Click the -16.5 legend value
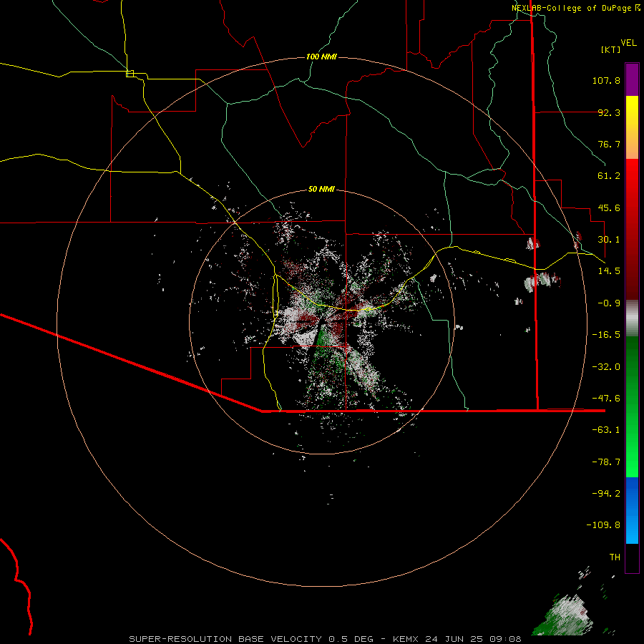This screenshot has height=644, width=644. click(606, 335)
